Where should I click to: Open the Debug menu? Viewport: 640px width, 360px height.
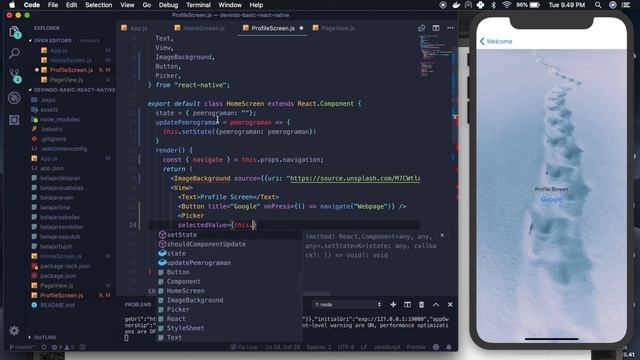click(x=168, y=5)
